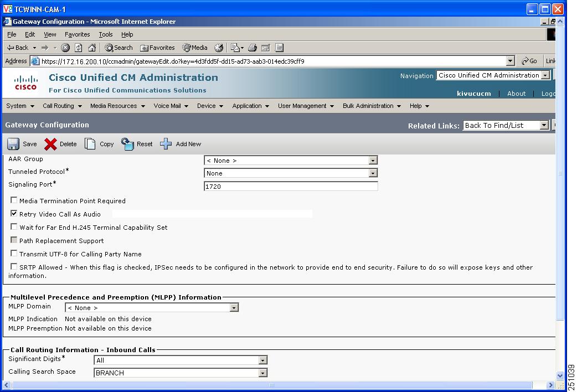Open the browser Tools menu

pyautogui.click(x=106, y=34)
